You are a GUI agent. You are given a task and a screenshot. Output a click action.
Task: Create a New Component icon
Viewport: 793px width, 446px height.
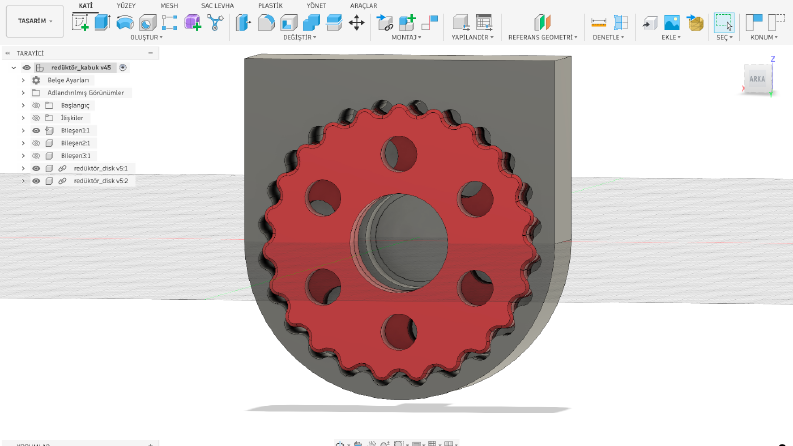[x=407, y=23]
